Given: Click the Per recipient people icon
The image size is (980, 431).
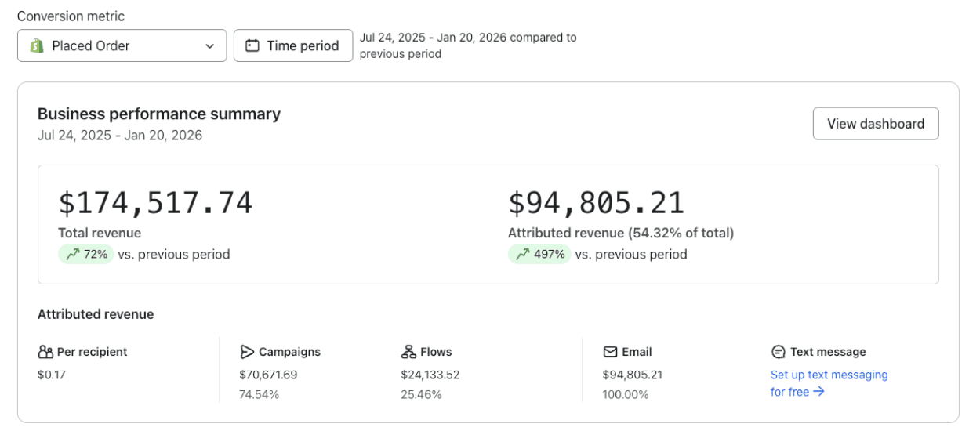Looking at the screenshot, I should point(45,352).
